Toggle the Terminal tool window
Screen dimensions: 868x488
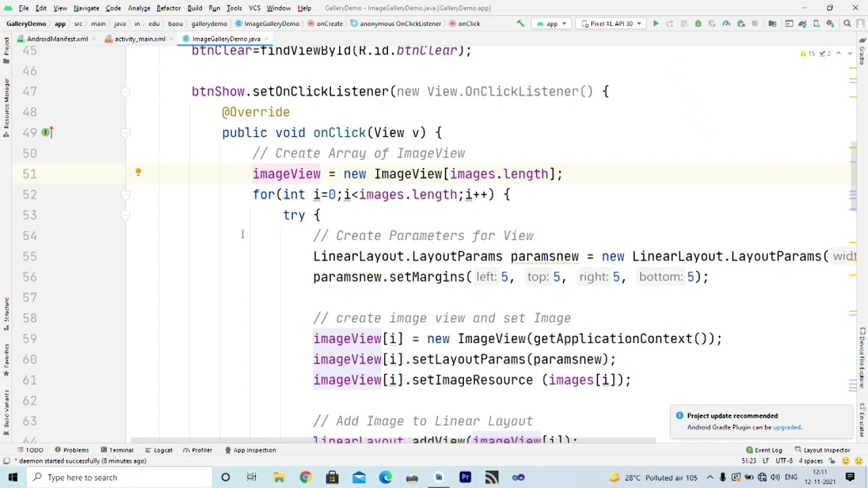point(117,450)
